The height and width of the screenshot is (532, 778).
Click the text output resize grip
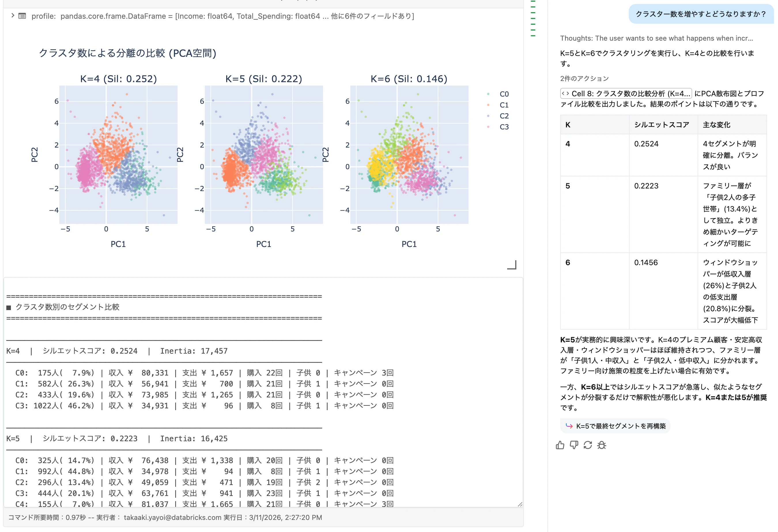pos(520,504)
